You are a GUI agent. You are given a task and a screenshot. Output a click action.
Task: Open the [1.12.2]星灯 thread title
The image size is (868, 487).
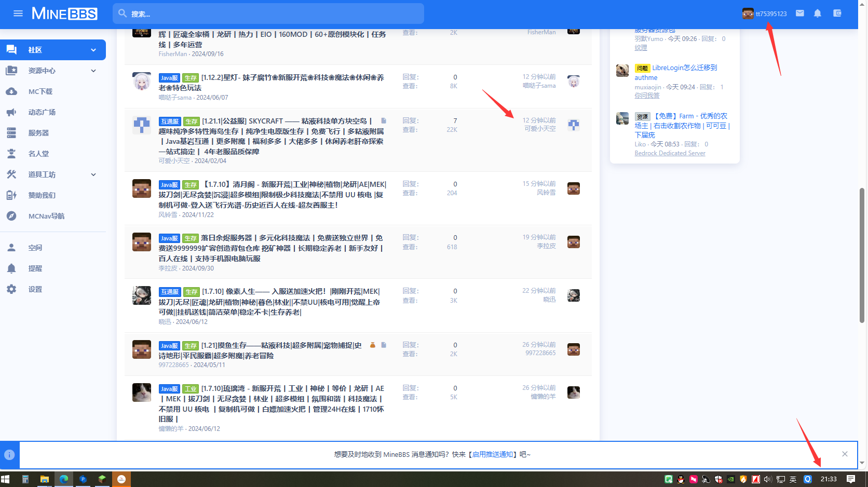(x=272, y=83)
